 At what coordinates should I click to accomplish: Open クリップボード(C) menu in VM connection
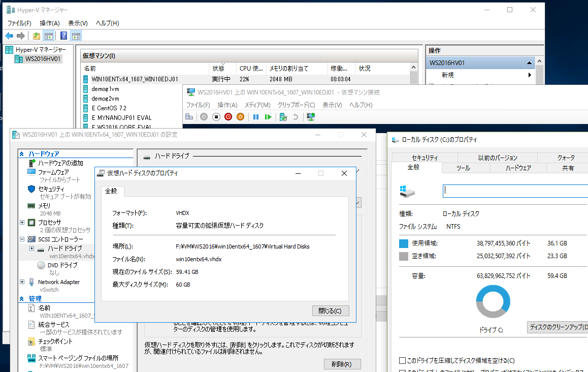pos(296,105)
